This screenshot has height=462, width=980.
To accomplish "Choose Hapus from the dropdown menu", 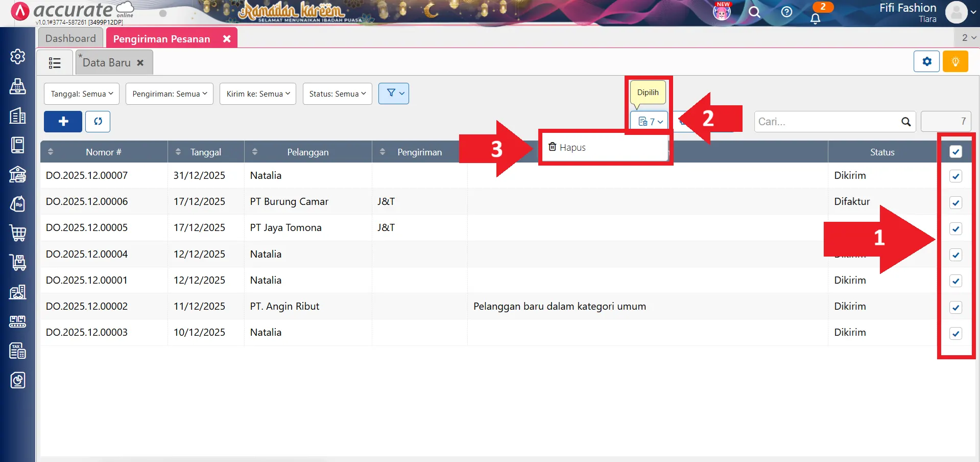I will coord(605,147).
